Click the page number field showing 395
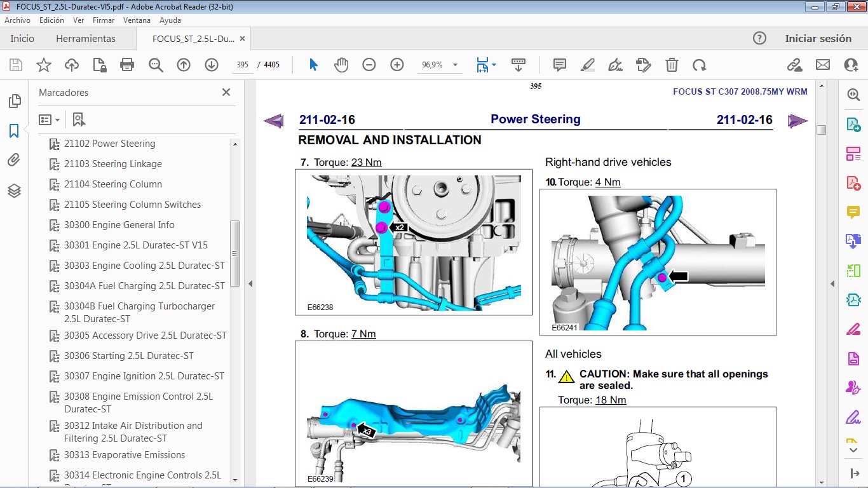 click(242, 65)
